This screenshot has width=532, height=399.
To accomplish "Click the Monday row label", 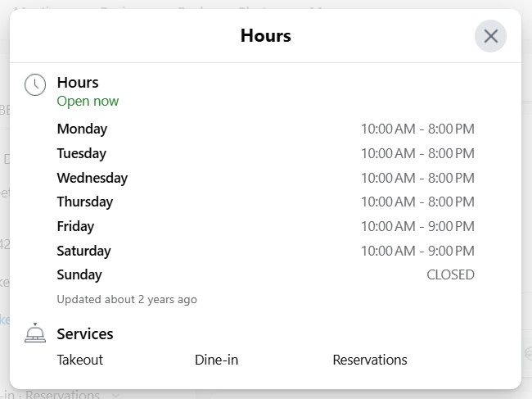I will pyautogui.click(x=82, y=129).
